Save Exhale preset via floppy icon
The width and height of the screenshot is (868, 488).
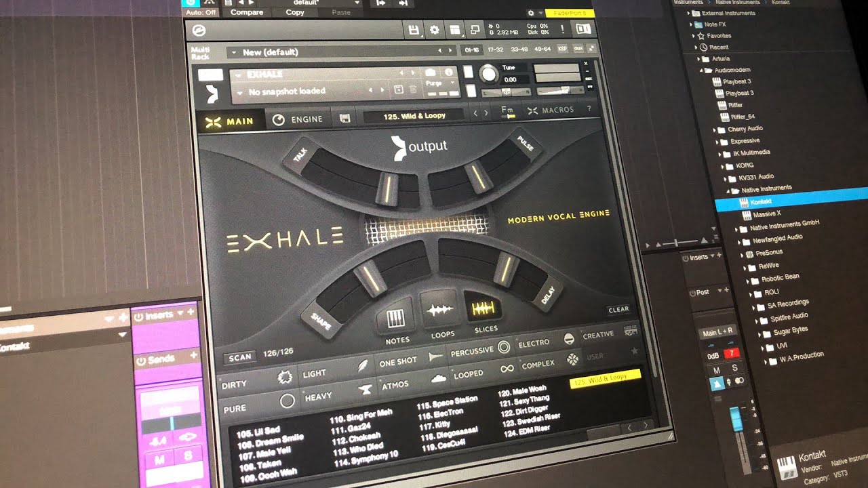coord(344,119)
